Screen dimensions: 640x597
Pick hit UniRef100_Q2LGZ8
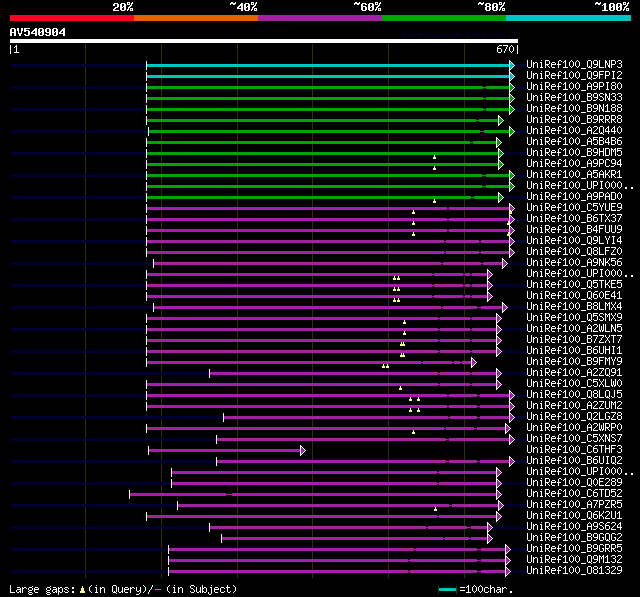[x=574, y=417]
